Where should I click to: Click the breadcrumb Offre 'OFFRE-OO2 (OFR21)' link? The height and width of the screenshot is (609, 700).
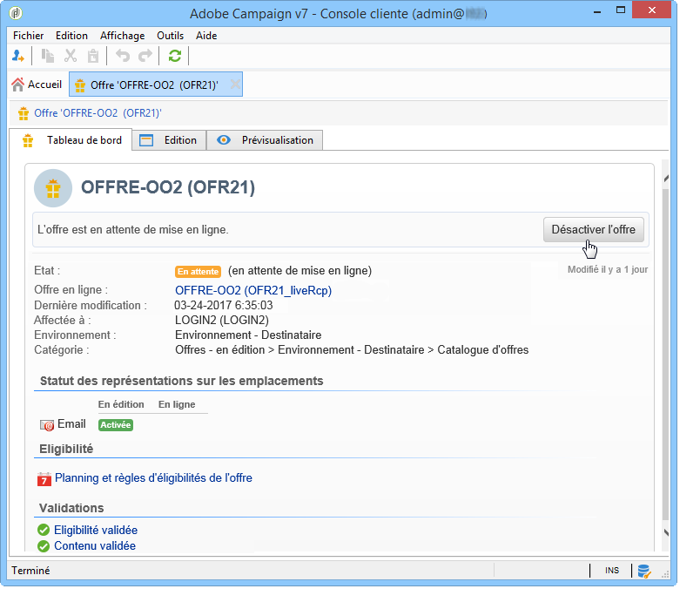click(98, 113)
